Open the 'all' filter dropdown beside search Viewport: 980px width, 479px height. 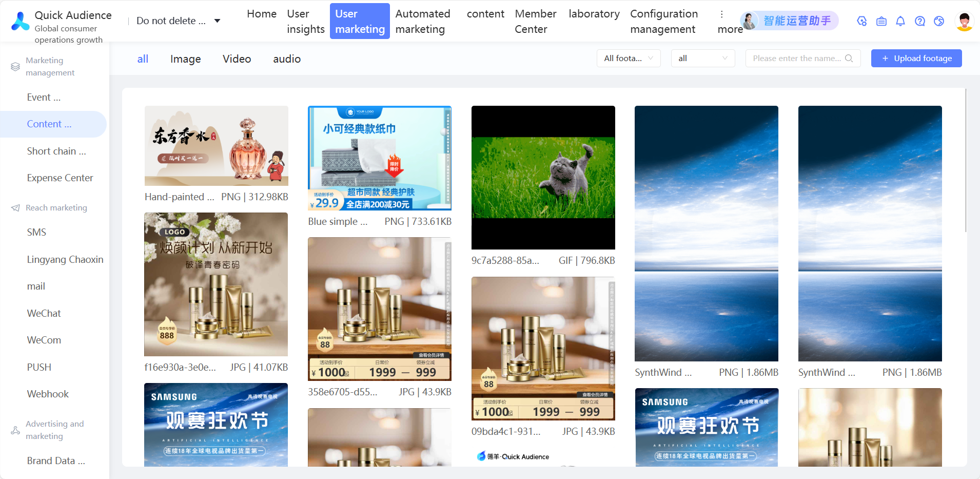(703, 59)
